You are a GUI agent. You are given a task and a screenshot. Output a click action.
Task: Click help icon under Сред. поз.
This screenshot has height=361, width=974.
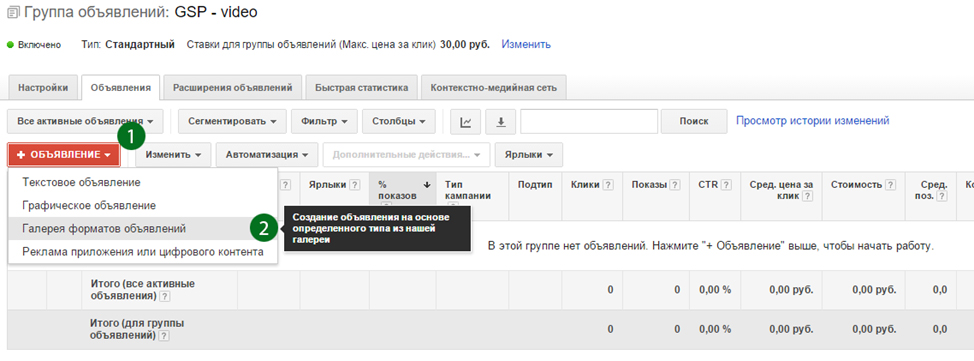pyautogui.click(x=941, y=196)
